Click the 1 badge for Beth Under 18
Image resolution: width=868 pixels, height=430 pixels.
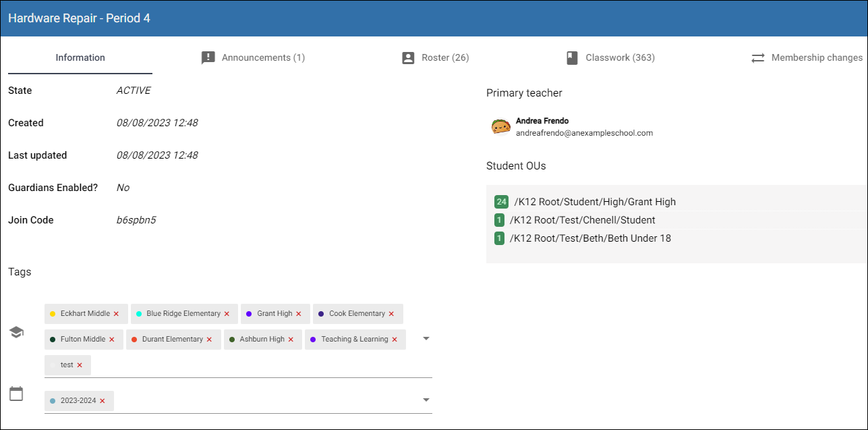tap(499, 238)
